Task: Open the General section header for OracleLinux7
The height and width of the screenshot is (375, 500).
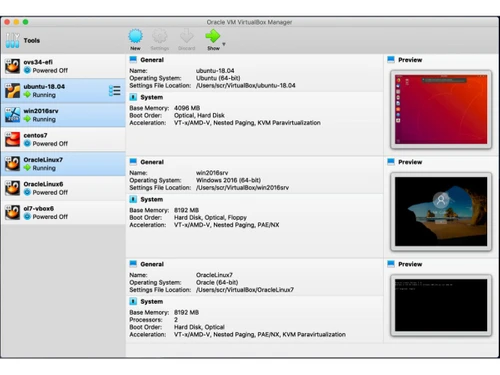Action: pyautogui.click(x=152, y=264)
